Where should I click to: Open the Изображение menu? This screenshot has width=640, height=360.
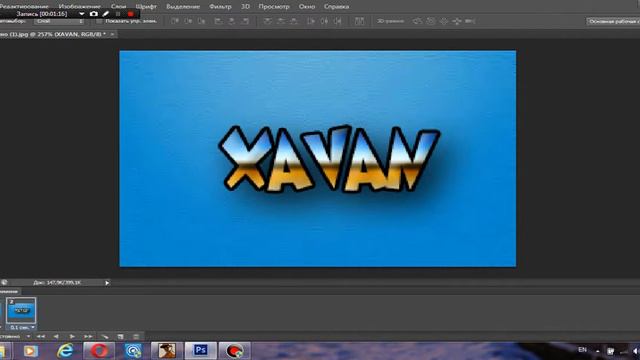point(80,6)
